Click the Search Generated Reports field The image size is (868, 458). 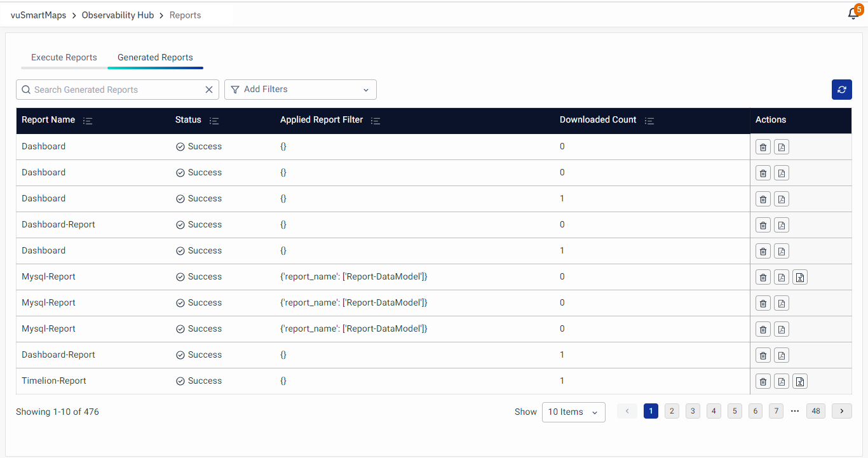(x=114, y=90)
